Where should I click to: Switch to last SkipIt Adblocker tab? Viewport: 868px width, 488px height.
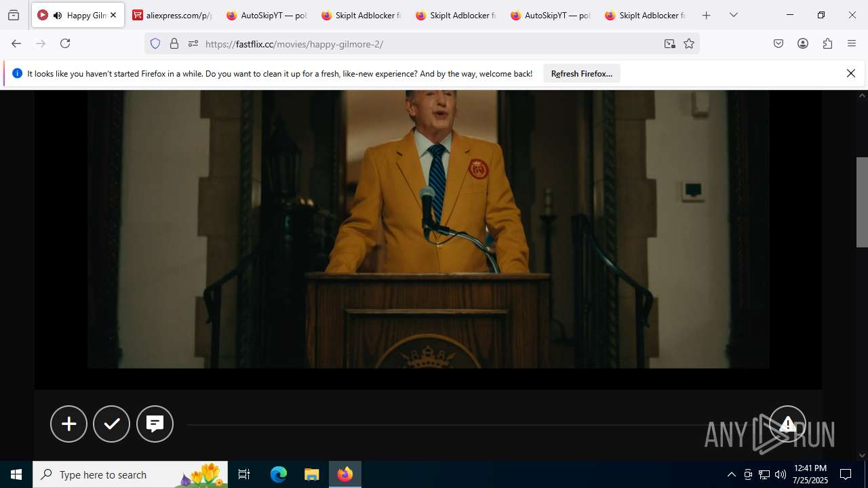pyautogui.click(x=646, y=15)
